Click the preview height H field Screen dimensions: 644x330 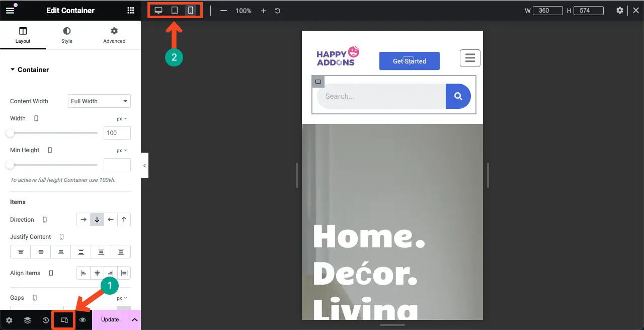[588, 11]
